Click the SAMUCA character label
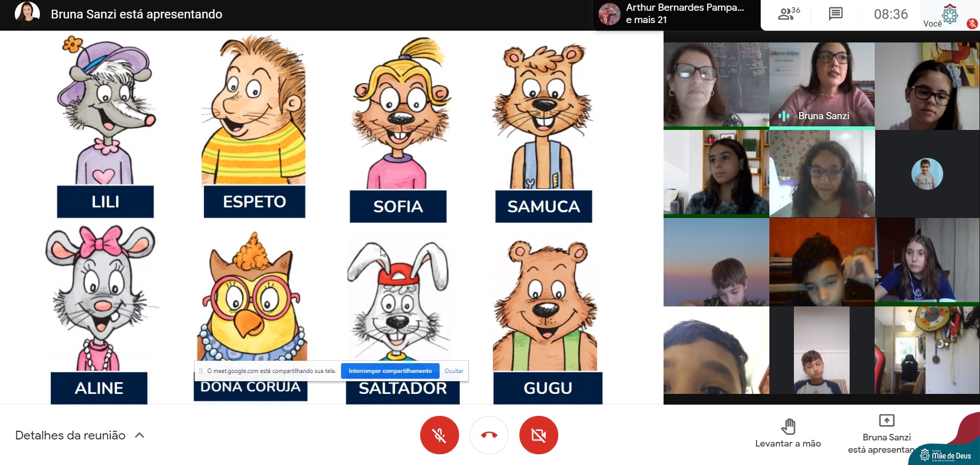This screenshot has height=465, width=980. (x=543, y=207)
